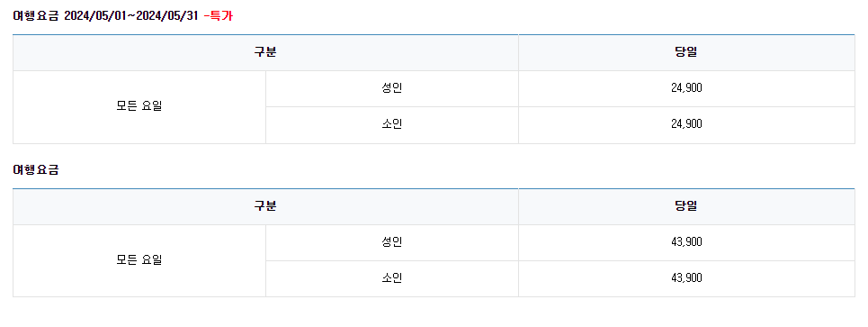
Task: Select the 모든 요일 cell in the 특가 table
Action: [x=139, y=106]
